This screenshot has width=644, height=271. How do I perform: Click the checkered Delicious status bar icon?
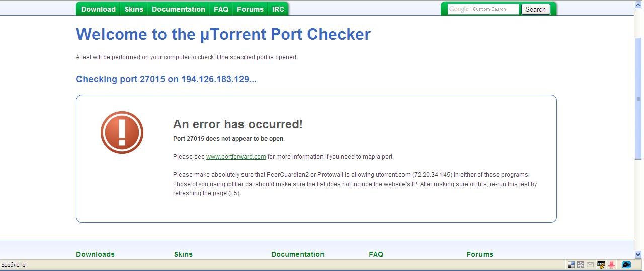(571, 265)
